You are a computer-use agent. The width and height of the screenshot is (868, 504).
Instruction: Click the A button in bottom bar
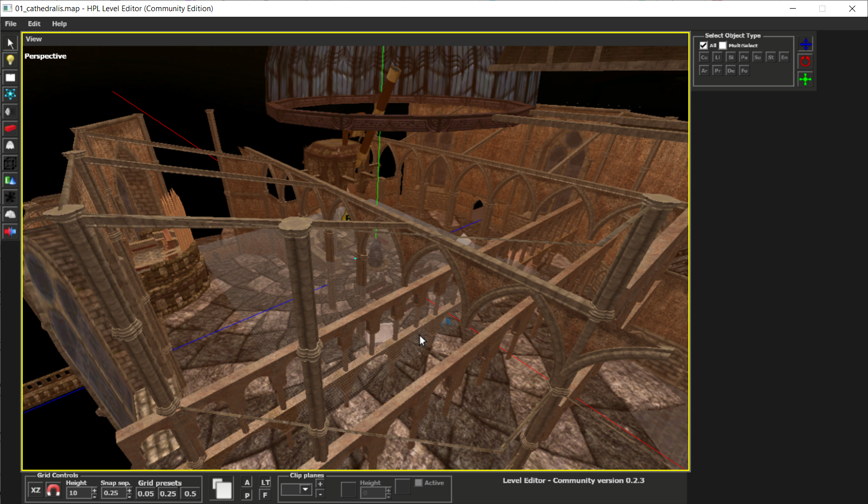[x=247, y=483]
